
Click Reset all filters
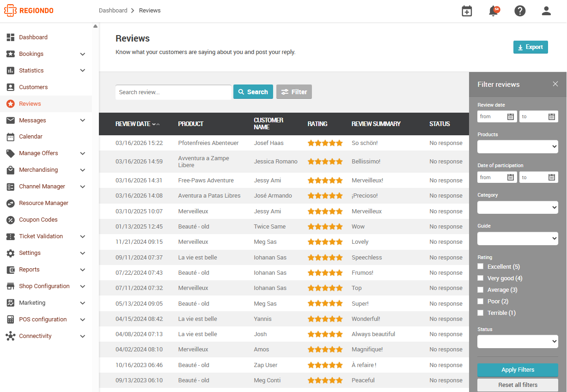(518, 385)
